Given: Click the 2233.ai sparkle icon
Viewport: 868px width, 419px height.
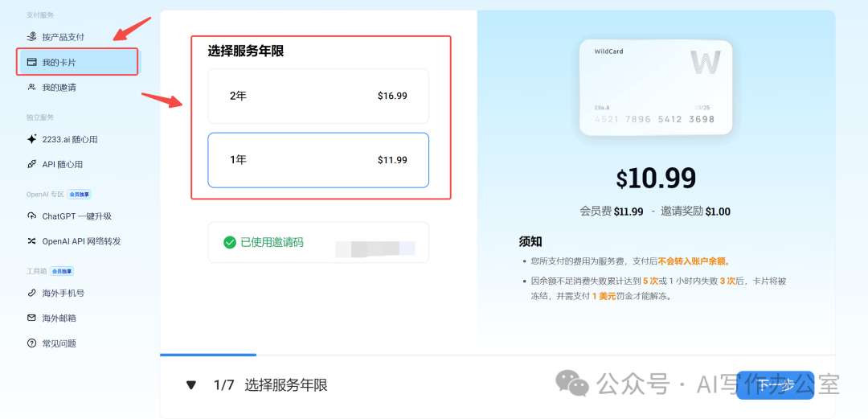Looking at the screenshot, I should 31,139.
